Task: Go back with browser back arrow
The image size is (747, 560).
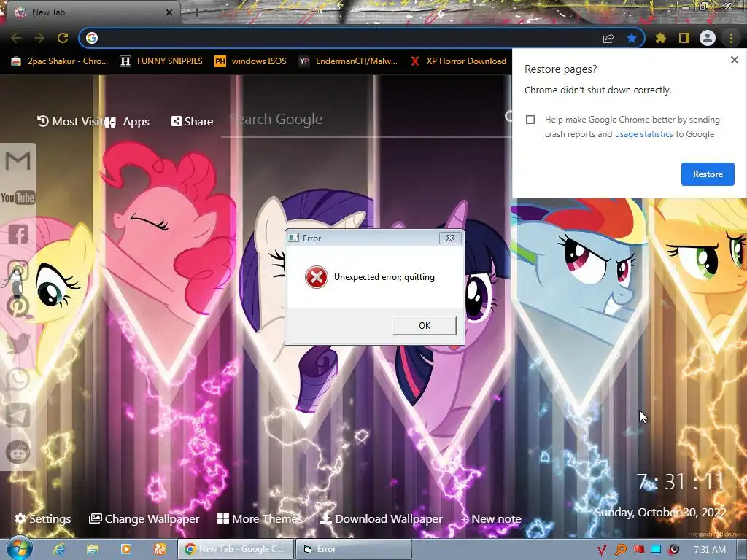Action: pyautogui.click(x=16, y=38)
